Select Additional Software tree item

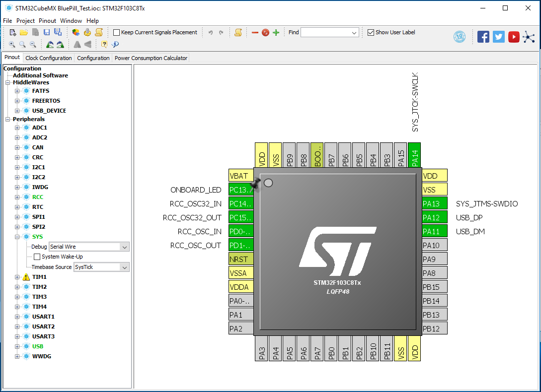tap(40, 75)
